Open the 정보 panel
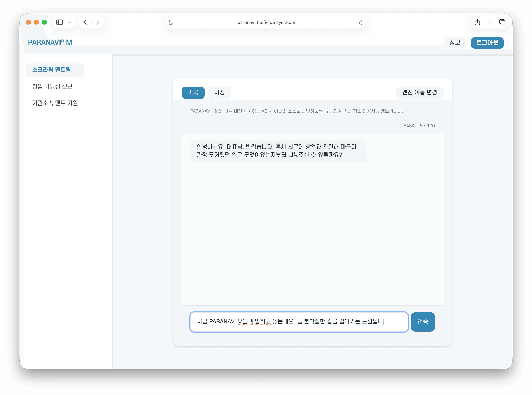Screen dimensions: 532x395 click(x=455, y=43)
